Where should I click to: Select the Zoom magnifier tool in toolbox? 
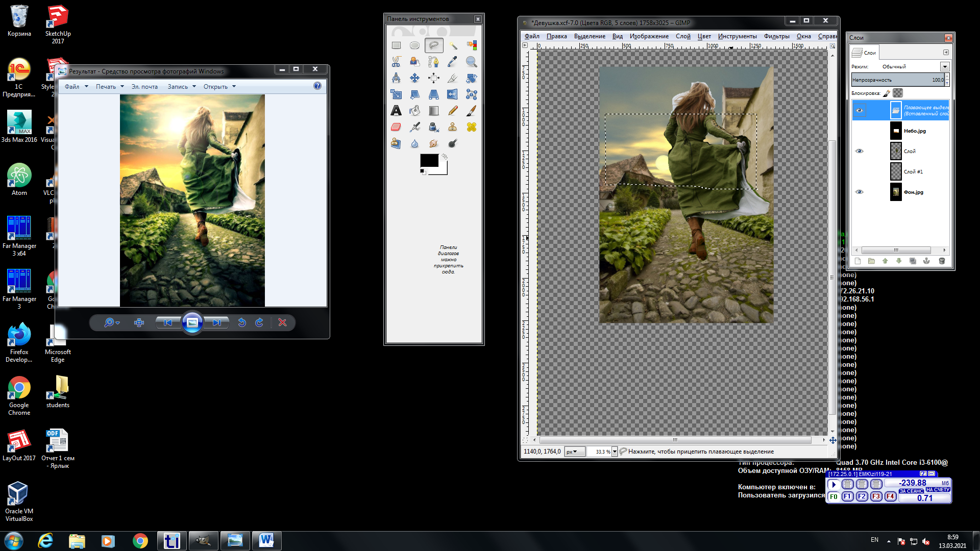click(x=471, y=62)
